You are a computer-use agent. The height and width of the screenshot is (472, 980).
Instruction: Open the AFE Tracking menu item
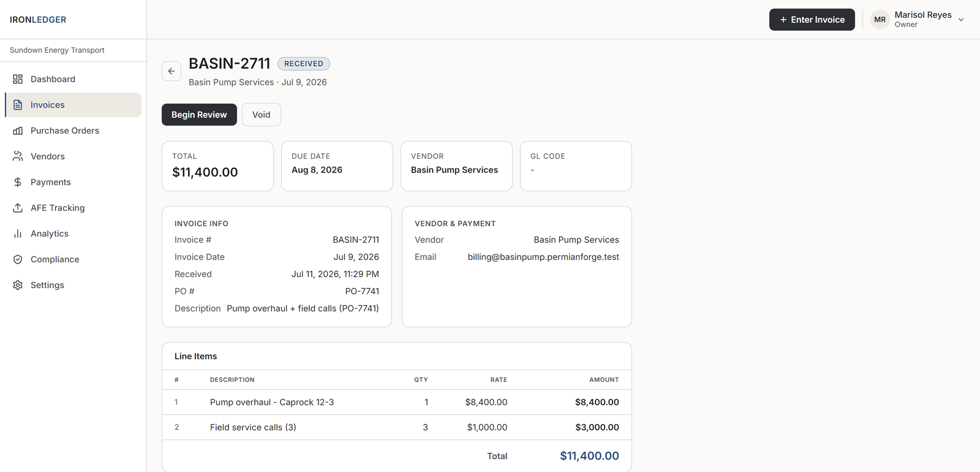pos(73,208)
